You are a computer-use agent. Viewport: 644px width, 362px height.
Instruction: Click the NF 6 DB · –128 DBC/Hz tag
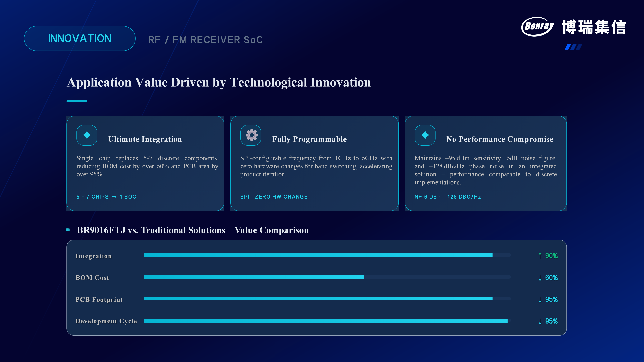point(448,197)
